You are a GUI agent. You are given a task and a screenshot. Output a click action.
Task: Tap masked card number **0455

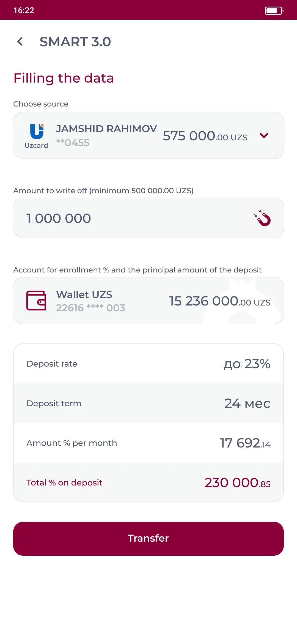pos(73,143)
